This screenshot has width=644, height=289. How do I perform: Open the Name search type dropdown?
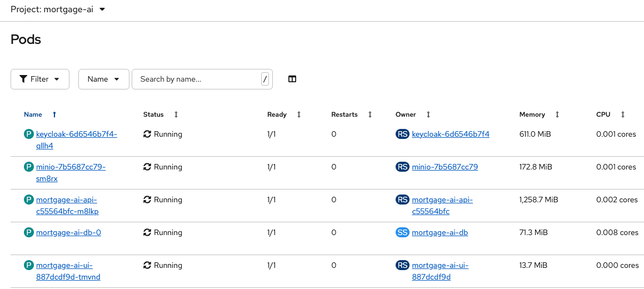point(104,79)
